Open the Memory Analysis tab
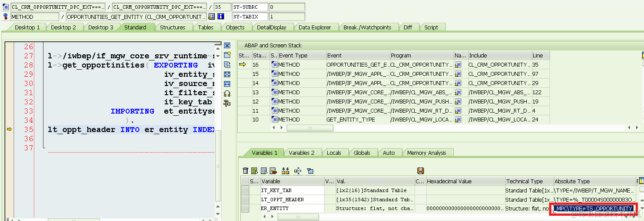 (x=426, y=153)
